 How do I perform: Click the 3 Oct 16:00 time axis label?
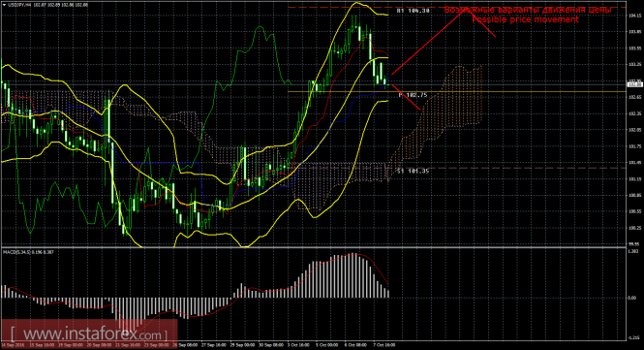(x=298, y=345)
